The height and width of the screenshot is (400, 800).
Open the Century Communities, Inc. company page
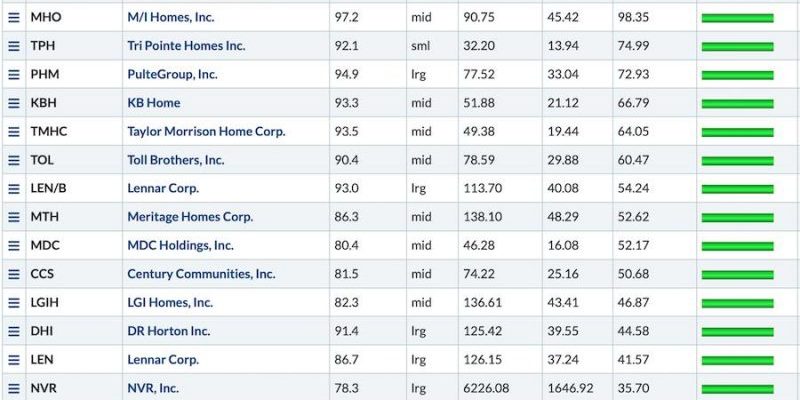click(202, 274)
